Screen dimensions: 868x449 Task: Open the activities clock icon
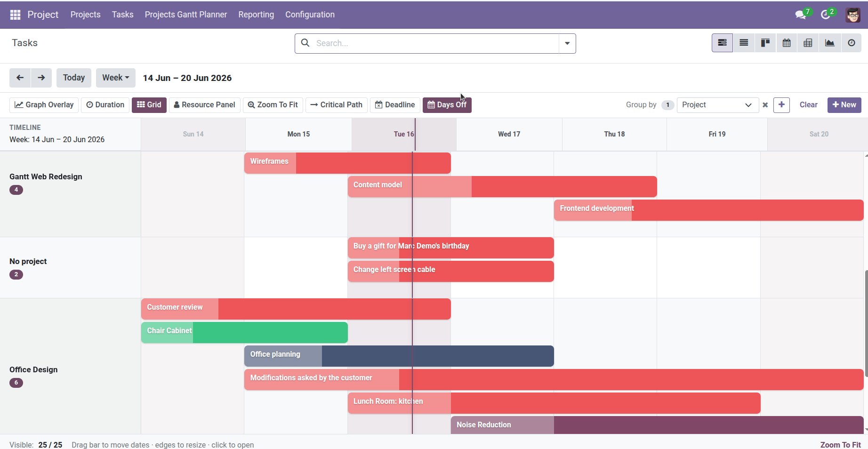826,15
